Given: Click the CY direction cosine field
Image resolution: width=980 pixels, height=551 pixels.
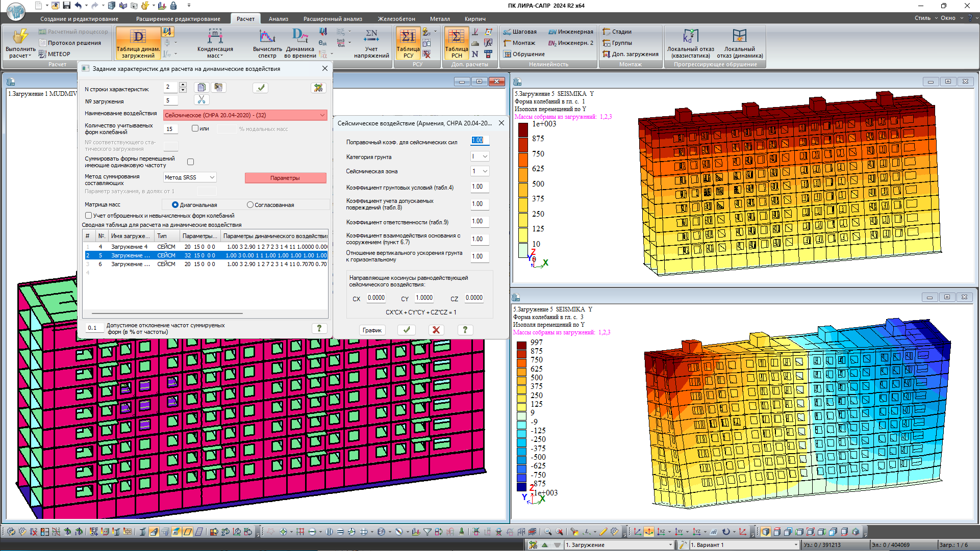Looking at the screenshot, I should [424, 298].
